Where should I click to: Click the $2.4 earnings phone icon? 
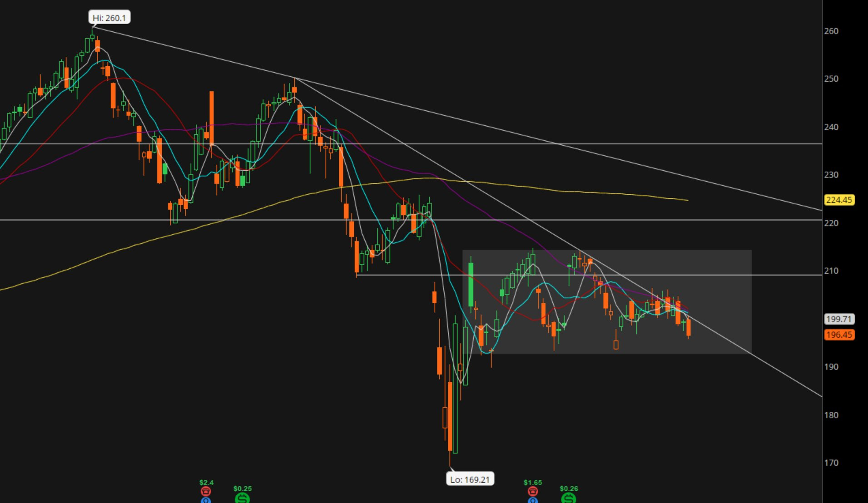tap(206, 491)
